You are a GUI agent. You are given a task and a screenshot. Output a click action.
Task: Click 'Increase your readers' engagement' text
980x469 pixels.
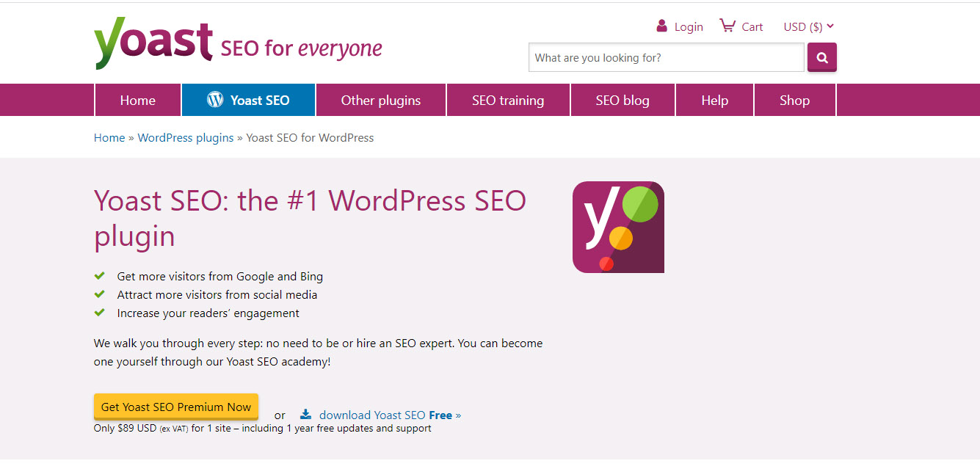click(x=208, y=313)
